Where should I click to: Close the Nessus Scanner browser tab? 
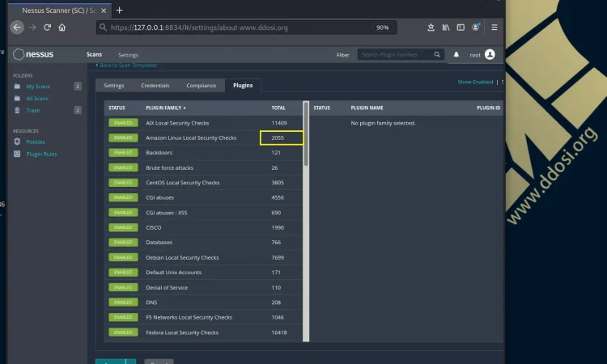pyautogui.click(x=104, y=11)
